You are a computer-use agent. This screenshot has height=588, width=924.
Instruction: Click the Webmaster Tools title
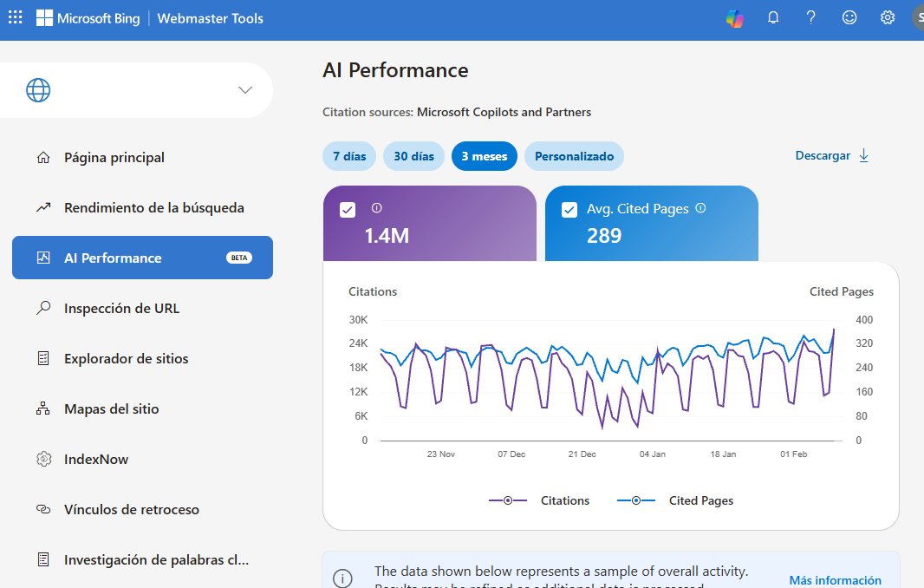pyautogui.click(x=211, y=18)
